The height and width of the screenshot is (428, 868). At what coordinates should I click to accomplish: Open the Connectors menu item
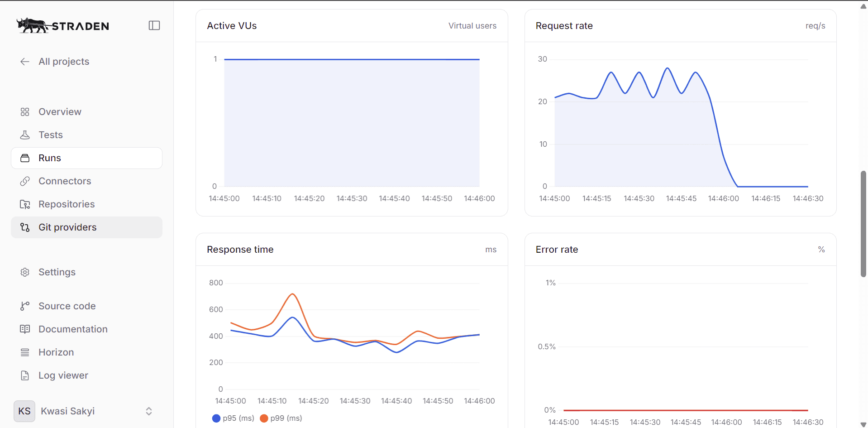pyautogui.click(x=86, y=181)
